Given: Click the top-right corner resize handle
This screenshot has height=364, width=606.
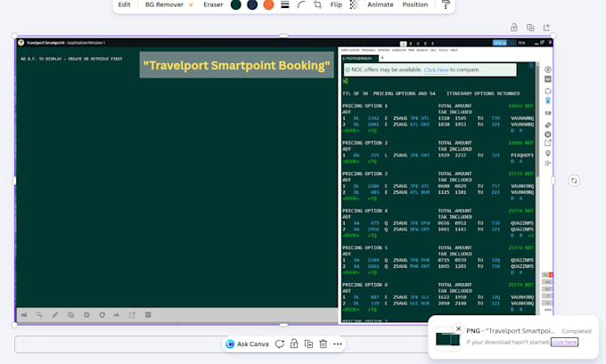Looking at the screenshot, I should pyautogui.click(x=553, y=36).
